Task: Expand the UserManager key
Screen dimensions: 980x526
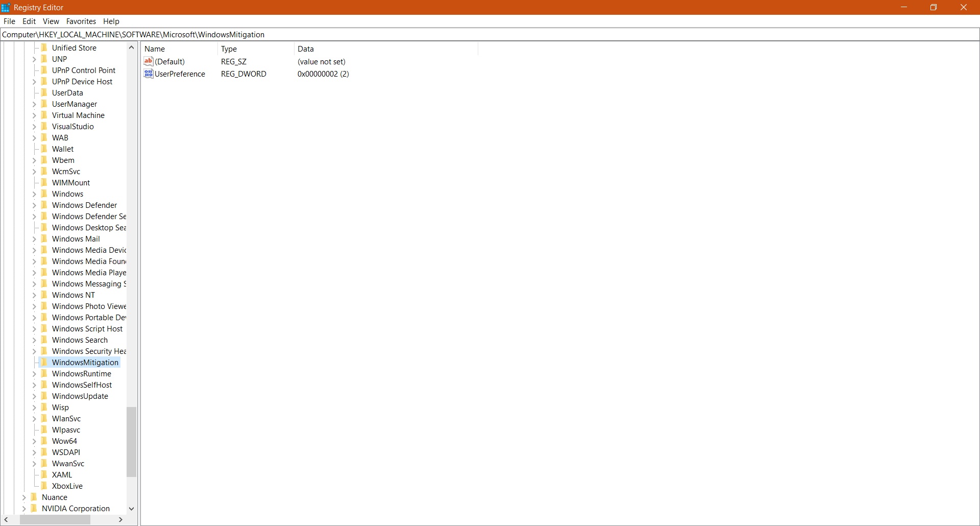Action: click(34, 104)
